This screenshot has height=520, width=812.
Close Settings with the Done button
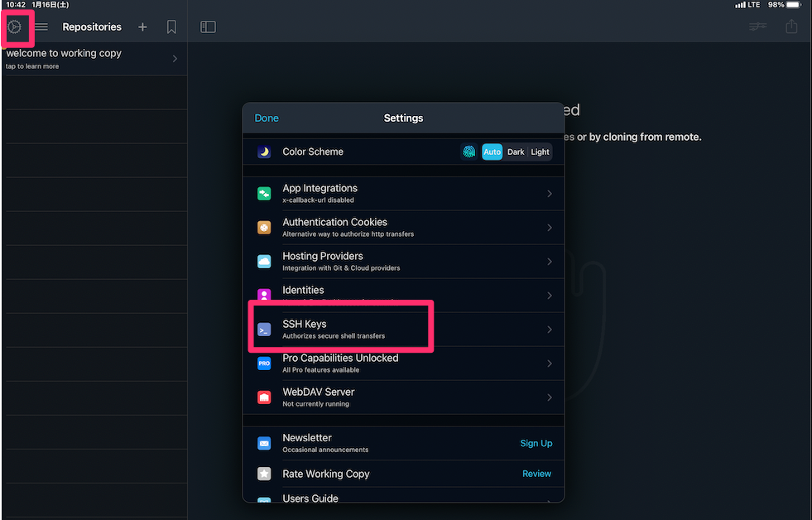tap(267, 118)
